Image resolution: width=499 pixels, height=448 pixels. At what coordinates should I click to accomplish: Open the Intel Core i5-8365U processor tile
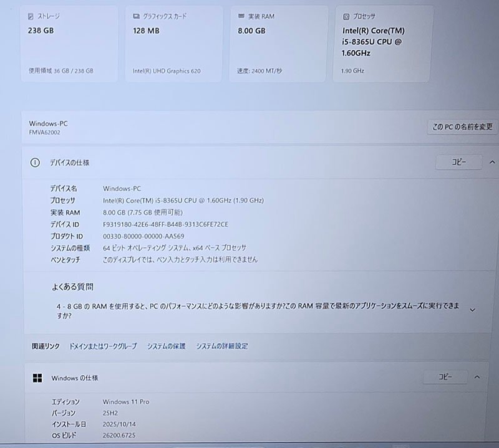tap(382, 44)
